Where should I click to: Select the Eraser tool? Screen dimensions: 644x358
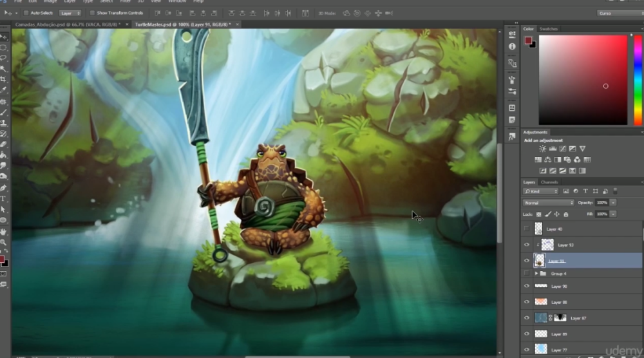coord(4,144)
